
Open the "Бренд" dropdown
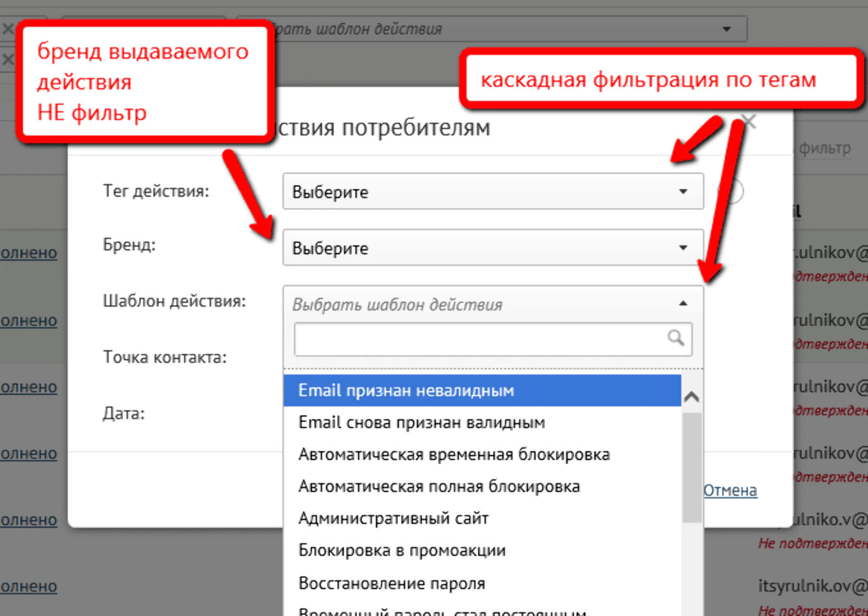click(x=492, y=248)
